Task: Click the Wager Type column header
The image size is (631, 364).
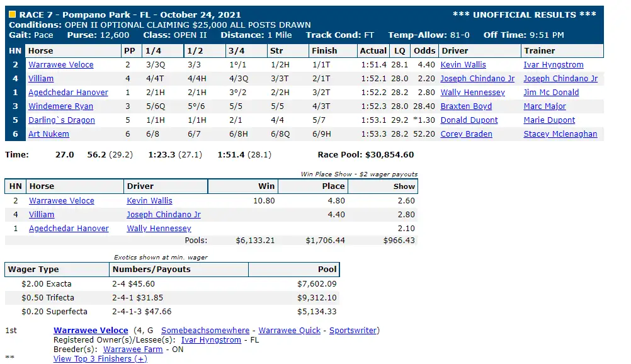Action: pyautogui.click(x=57, y=270)
